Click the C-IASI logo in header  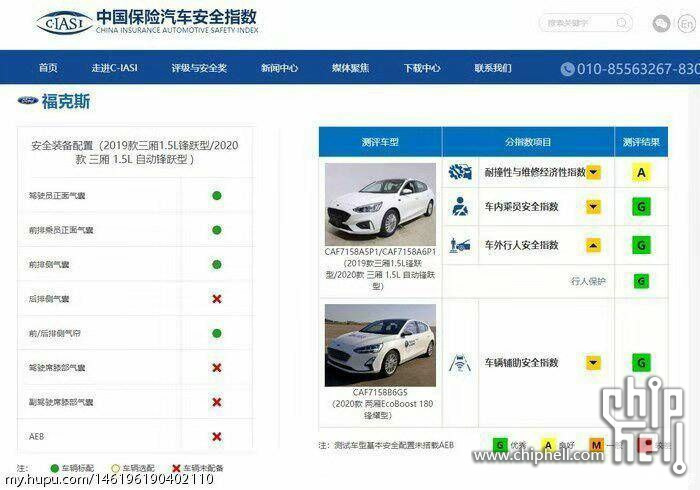[64, 23]
